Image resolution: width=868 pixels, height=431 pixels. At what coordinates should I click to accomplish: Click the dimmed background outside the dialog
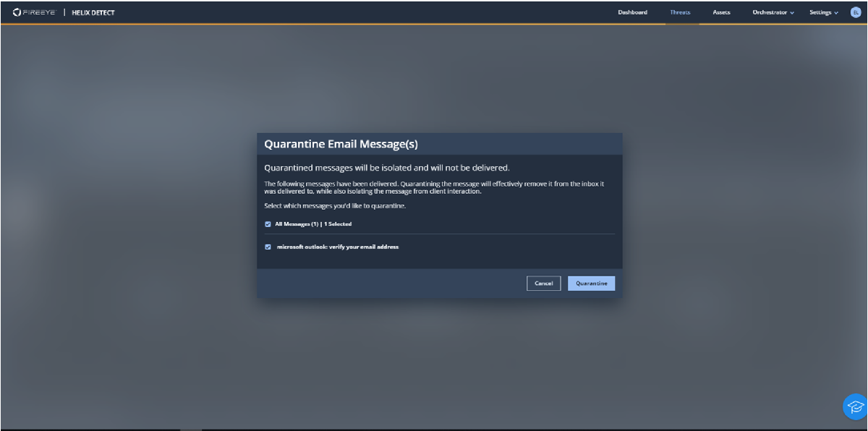[130, 217]
